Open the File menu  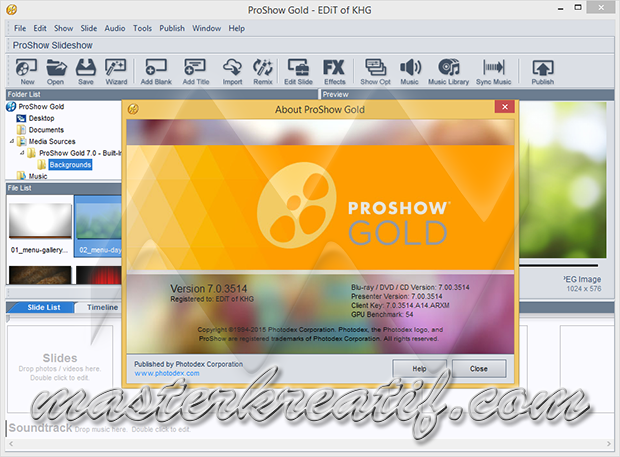(20, 28)
